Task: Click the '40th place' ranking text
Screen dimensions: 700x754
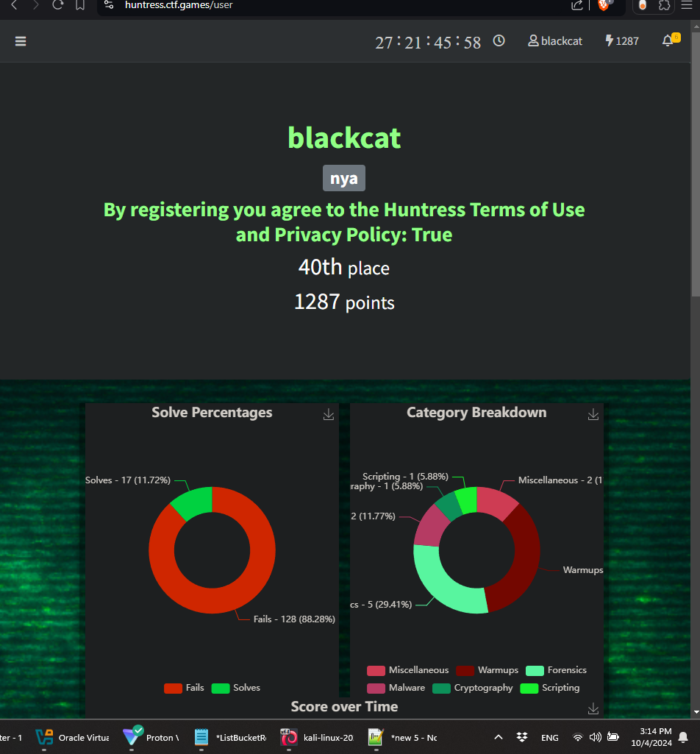Action: click(x=344, y=267)
